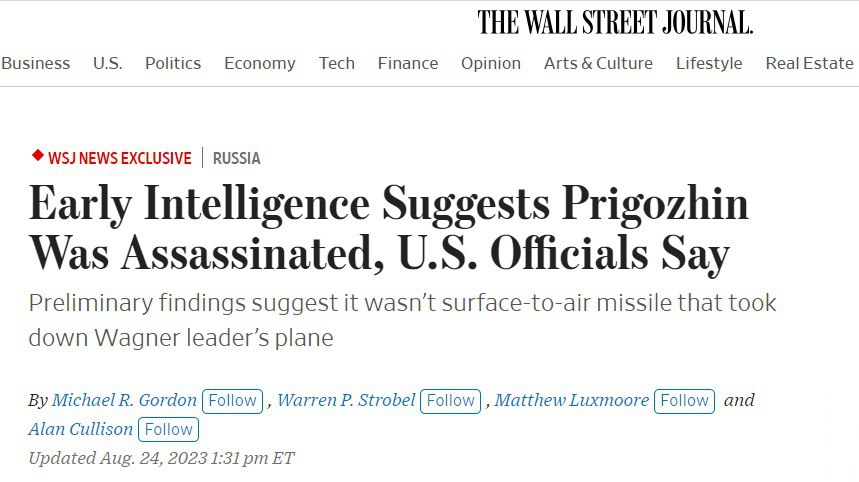View Matthew Luxmoore's author profile

point(572,400)
